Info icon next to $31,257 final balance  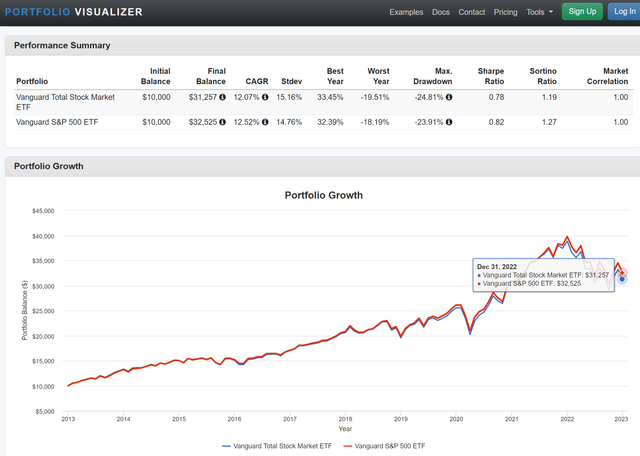tap(222, 97)
